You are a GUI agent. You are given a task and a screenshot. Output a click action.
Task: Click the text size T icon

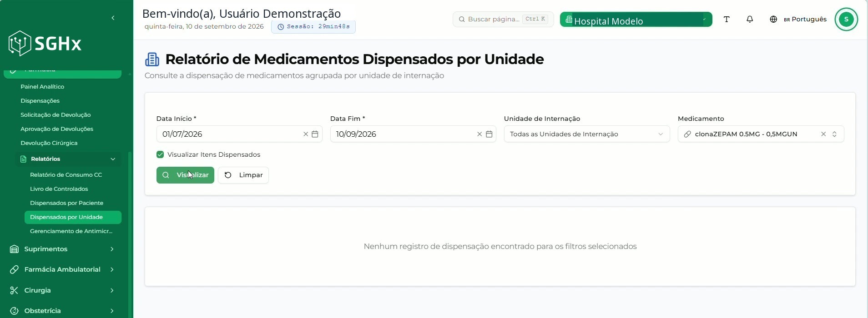(x=727, y=19)
